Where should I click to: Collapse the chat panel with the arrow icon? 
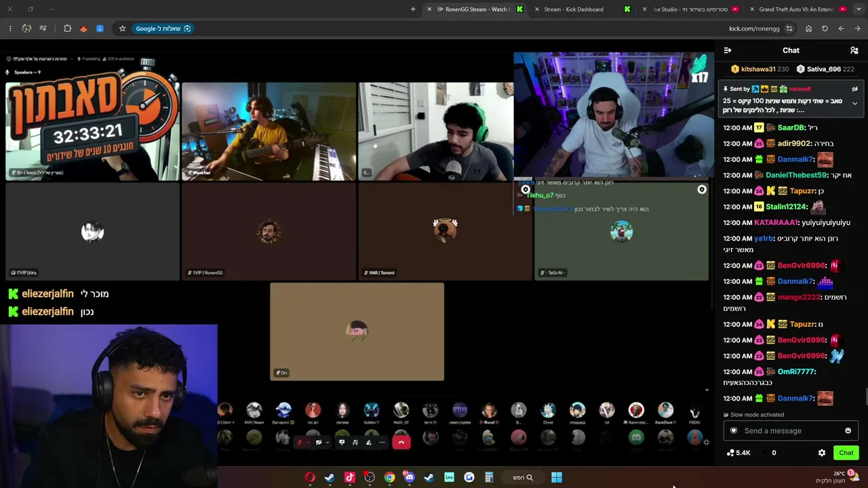728,50
